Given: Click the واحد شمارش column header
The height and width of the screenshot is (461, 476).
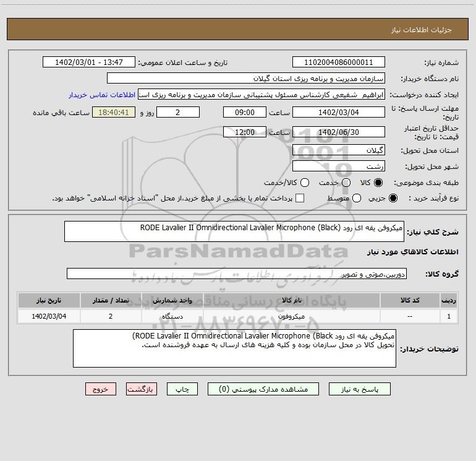Looking at the screenshot, I should tap(172, 300).
